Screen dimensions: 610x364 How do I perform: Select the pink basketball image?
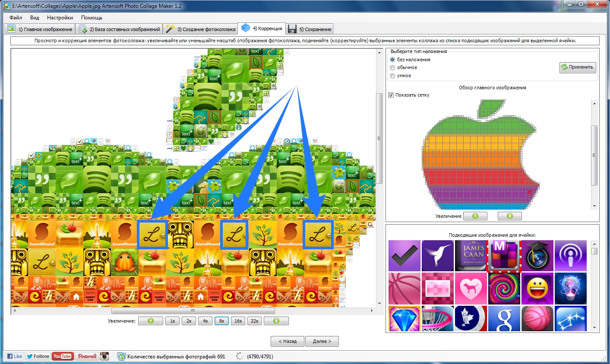(x=405, y=289)
